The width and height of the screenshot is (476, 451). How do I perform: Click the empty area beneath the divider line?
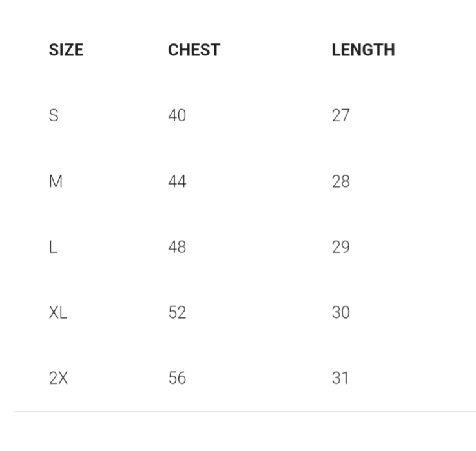pyautogui.click(x=244, y=432)
